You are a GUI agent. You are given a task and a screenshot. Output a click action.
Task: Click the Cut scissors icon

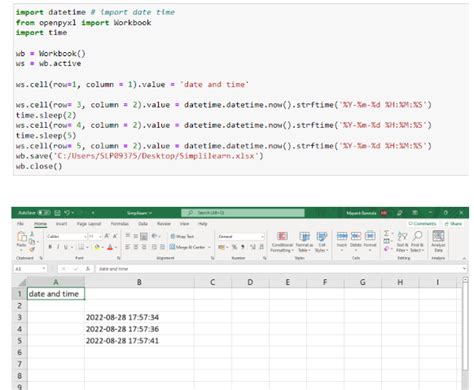tap(32, 234)
